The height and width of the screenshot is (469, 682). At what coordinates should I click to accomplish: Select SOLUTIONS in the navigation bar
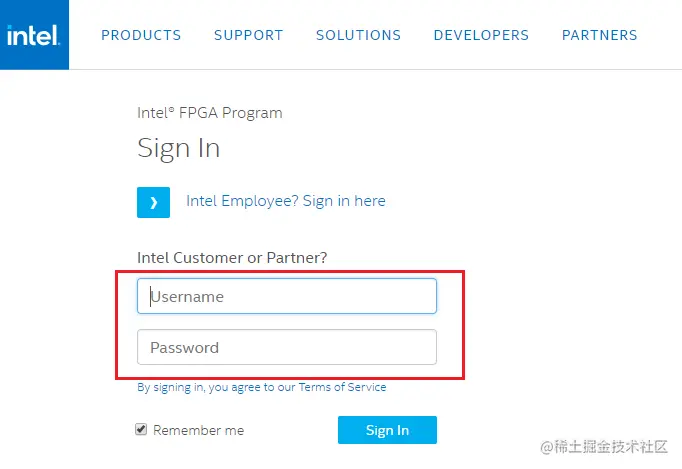click(358, 35)
